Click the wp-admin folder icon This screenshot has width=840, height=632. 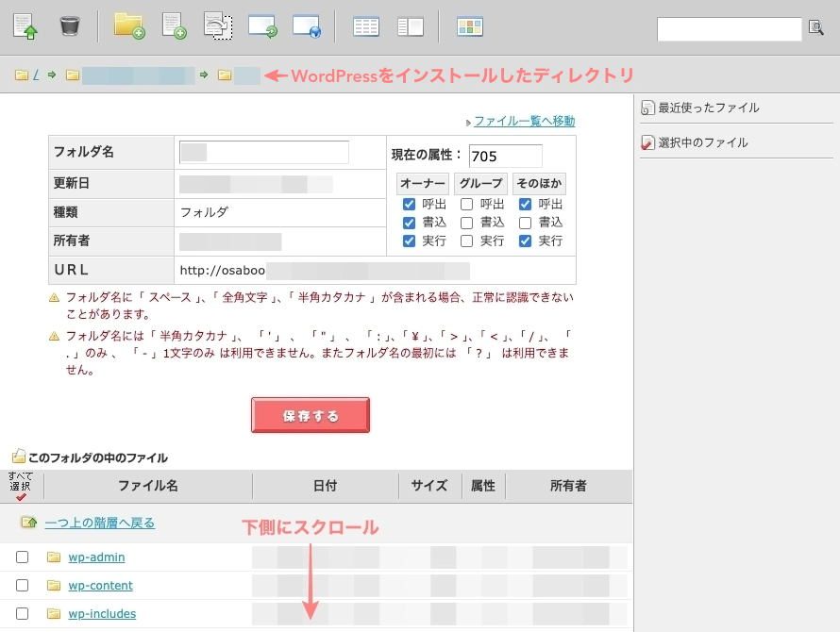click(54, 557)
